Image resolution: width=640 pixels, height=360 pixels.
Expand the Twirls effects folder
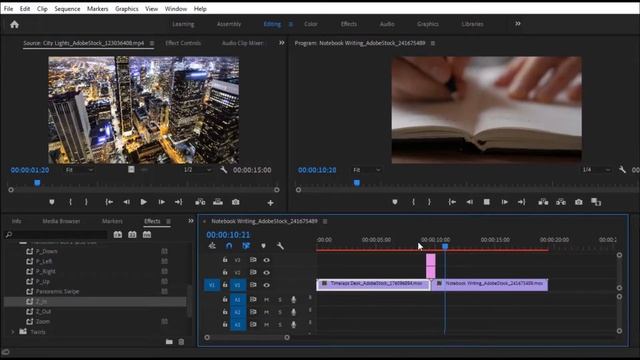pos(13,332)
